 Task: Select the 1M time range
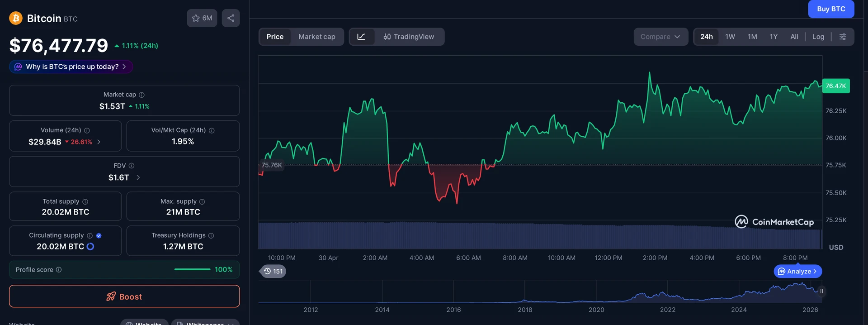[x=752, y=37]
